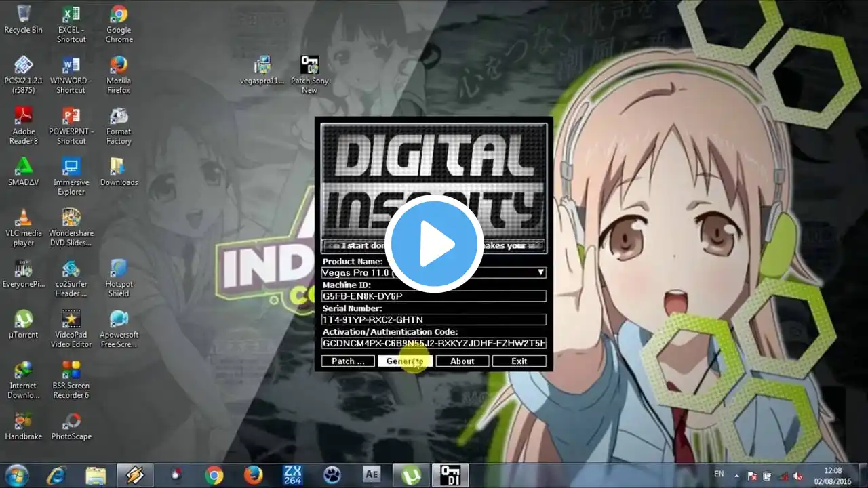This screenshot has height=488, width=868.
Task: Open the Windows Start menu orb
Action: tap(16, 474)
